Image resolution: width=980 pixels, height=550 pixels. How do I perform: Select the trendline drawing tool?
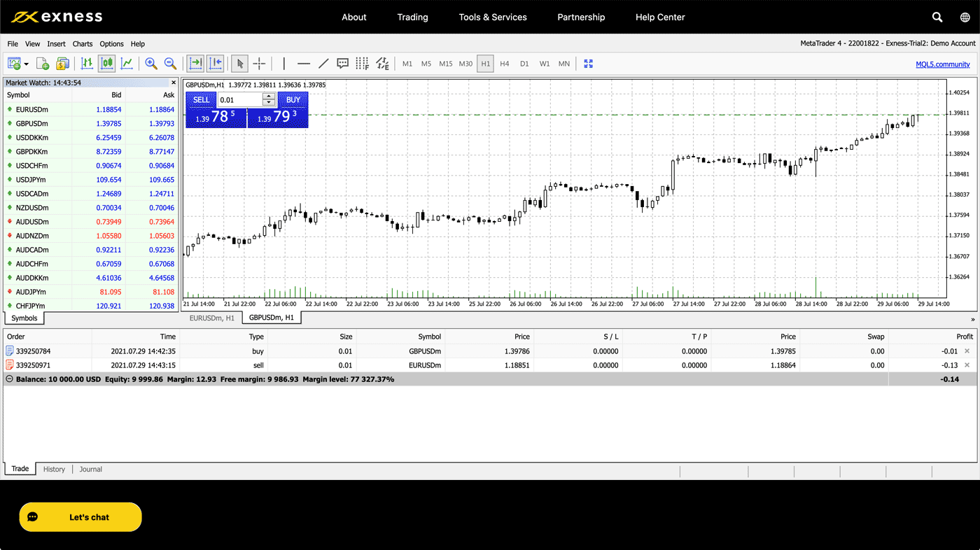click(x=323, y=64)
